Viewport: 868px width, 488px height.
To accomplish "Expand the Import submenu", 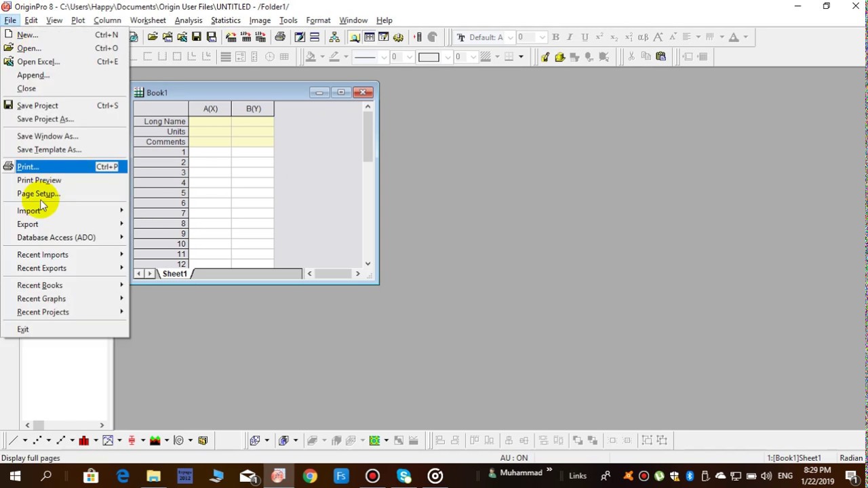I will coord(64,211).
